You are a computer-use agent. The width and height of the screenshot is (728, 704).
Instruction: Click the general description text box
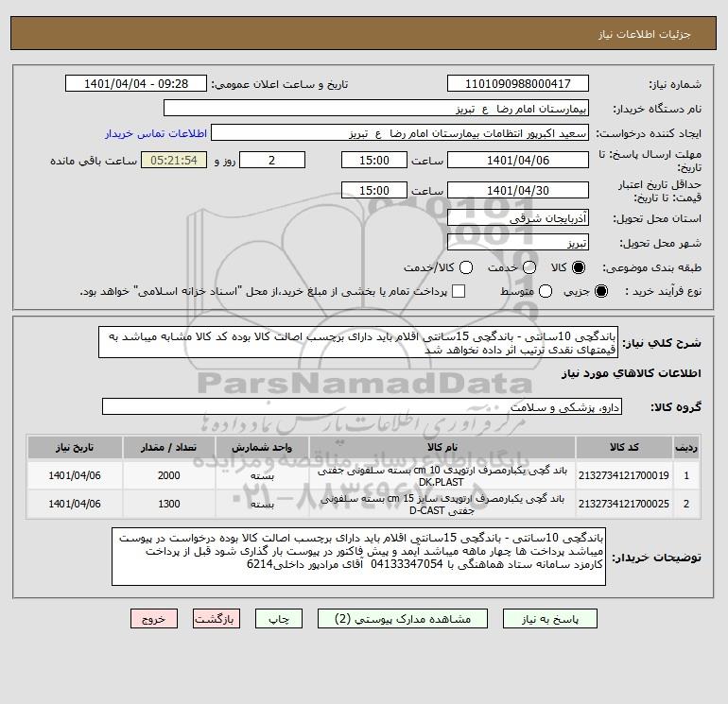coord(358,342)
